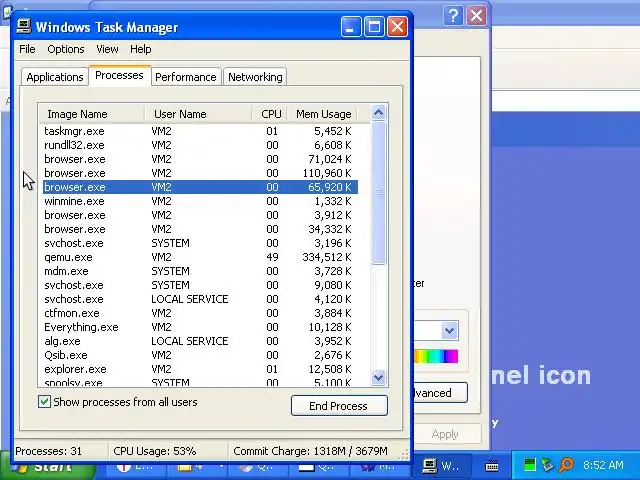The image size is (640, 480).
Task: Select the alg.exe process row
Action: click(200, 341)
